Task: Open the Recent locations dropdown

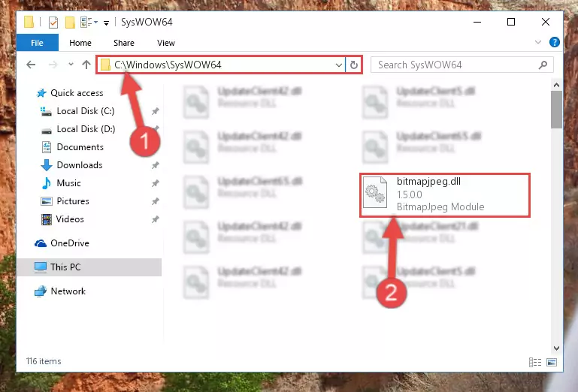Action: (x=71, y=65)
